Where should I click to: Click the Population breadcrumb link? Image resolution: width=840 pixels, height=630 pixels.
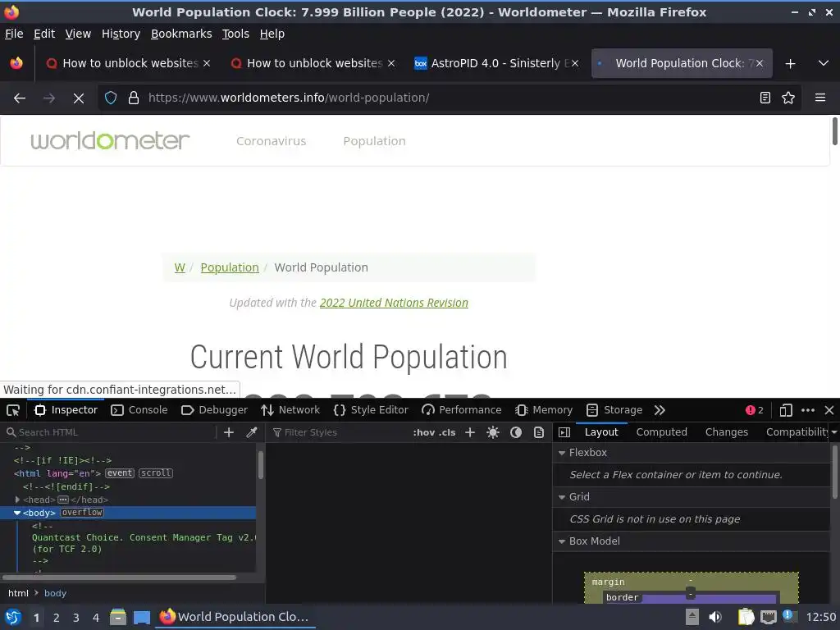click(x=230, y=267)
